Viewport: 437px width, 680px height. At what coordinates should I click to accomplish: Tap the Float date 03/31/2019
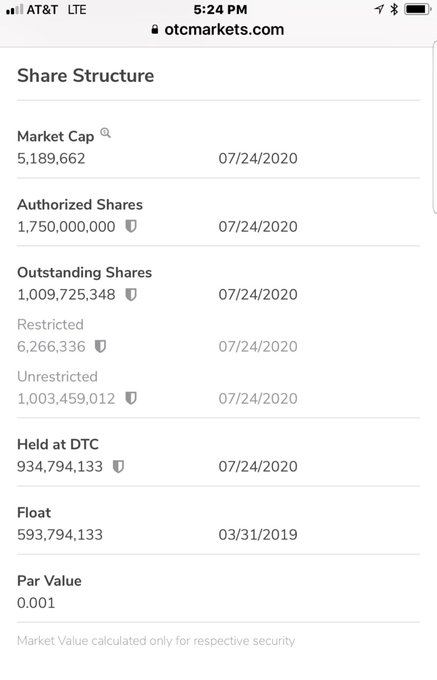(x=258, y=534)
